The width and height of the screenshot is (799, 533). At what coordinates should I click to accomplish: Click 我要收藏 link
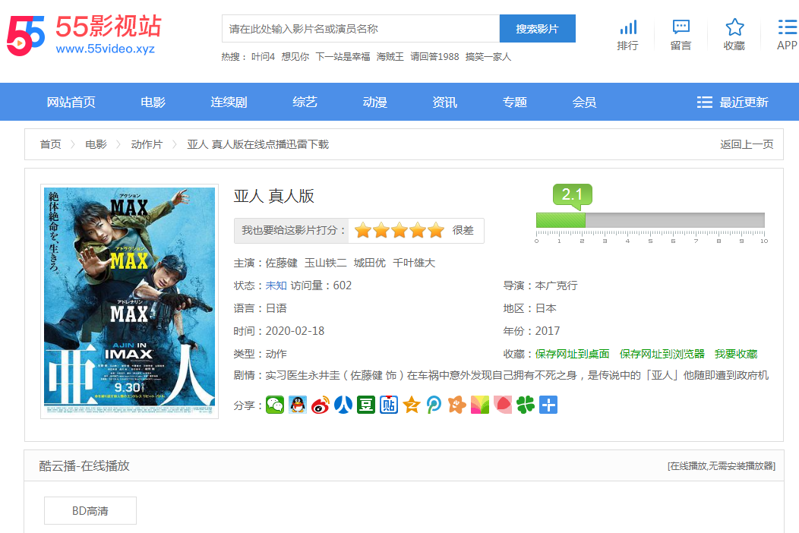tap(736, 354)
